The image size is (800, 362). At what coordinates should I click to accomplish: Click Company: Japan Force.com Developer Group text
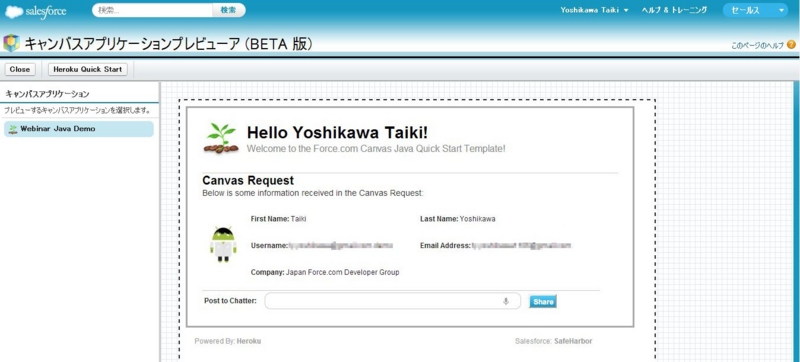[325, 272]
